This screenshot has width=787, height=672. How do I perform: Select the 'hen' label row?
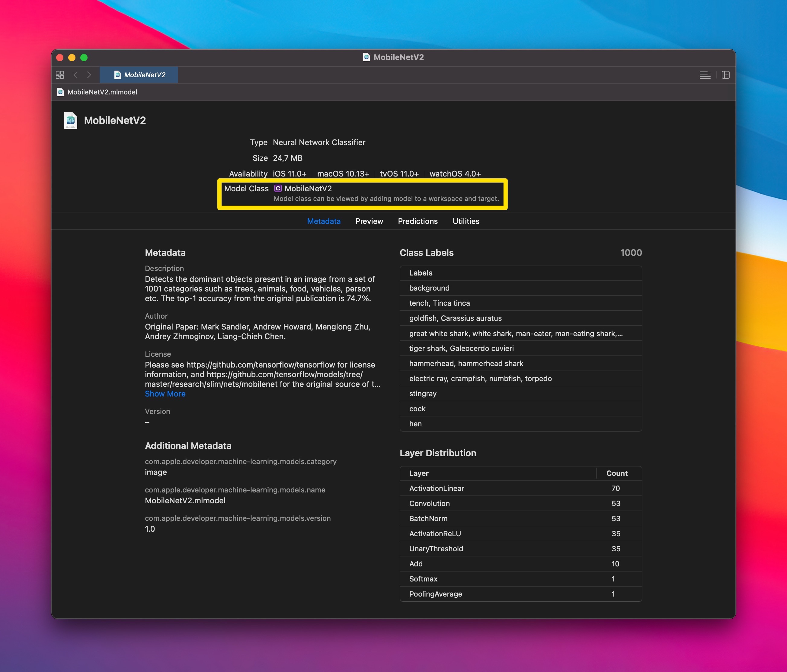pos(521,424)
